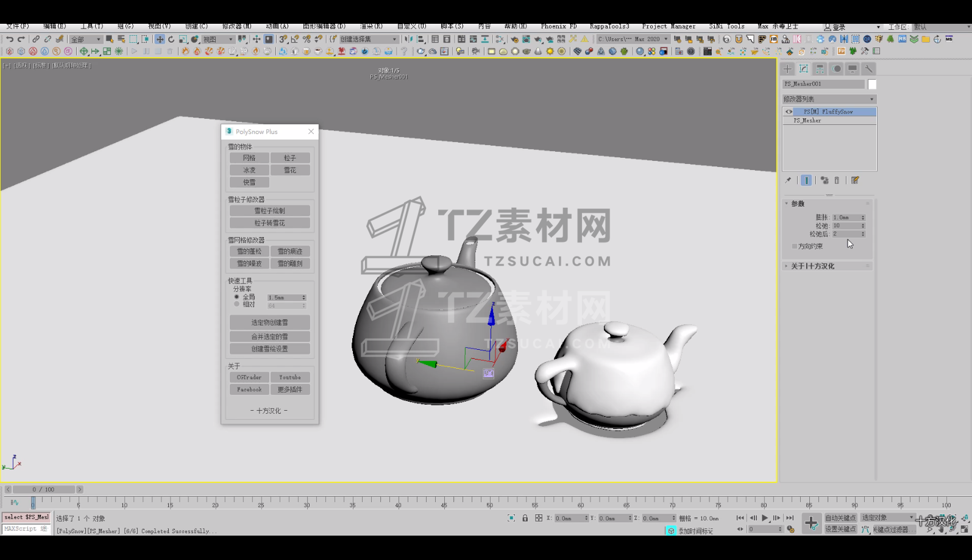Screen dimensions: 972x560
Task: Click Configure Modifier Sets icon
Action: (855, 180)
